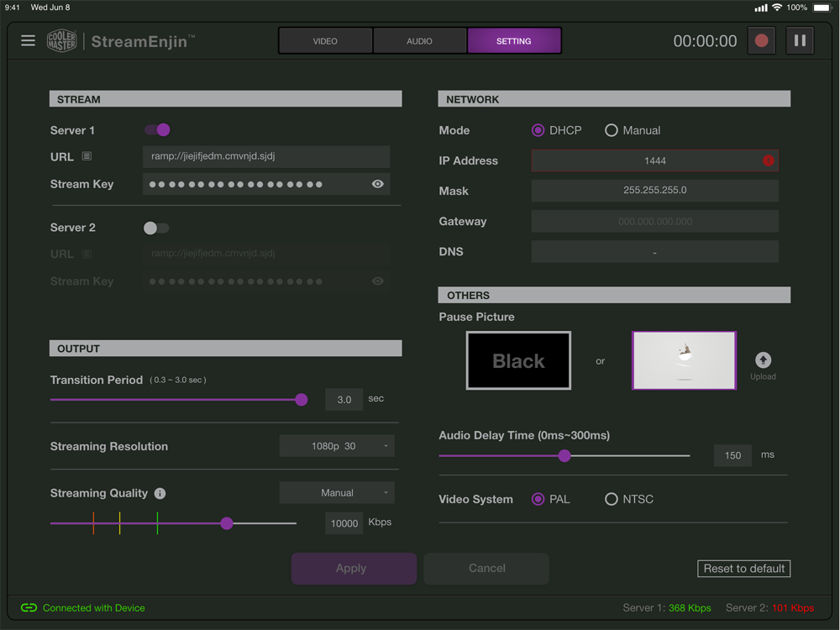Image resolution: width=840 pixels, height=630 pixels.
Task: Toggle the Server 1 switch off
Action: click(157, 129)
